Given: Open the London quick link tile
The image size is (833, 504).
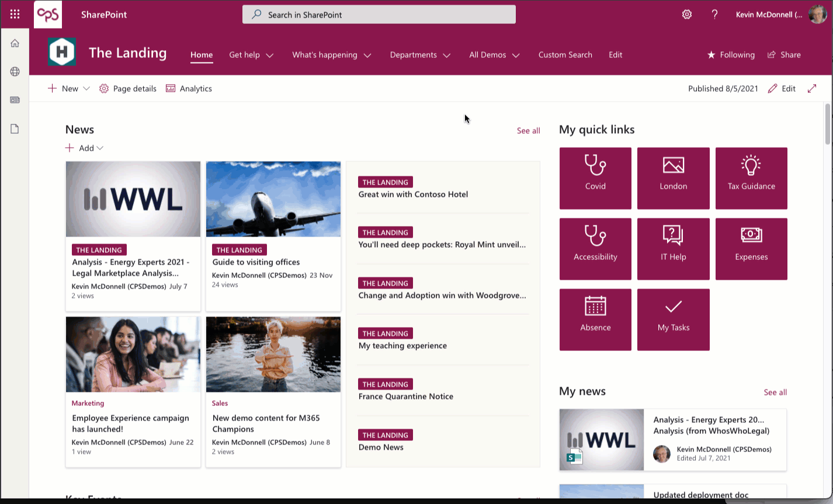Looking at the screenshot, I should click(673, 178).
